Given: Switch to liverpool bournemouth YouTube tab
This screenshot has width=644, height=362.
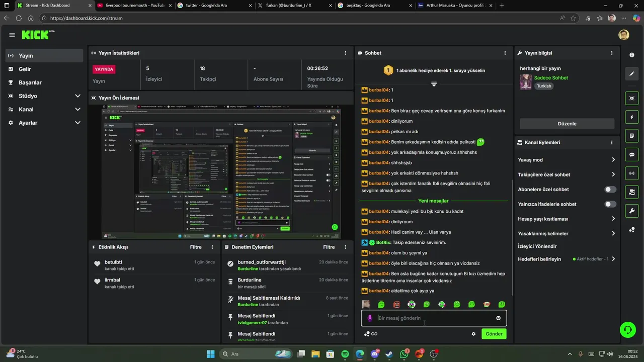Looking at the screenshot, I should [134, 6].
